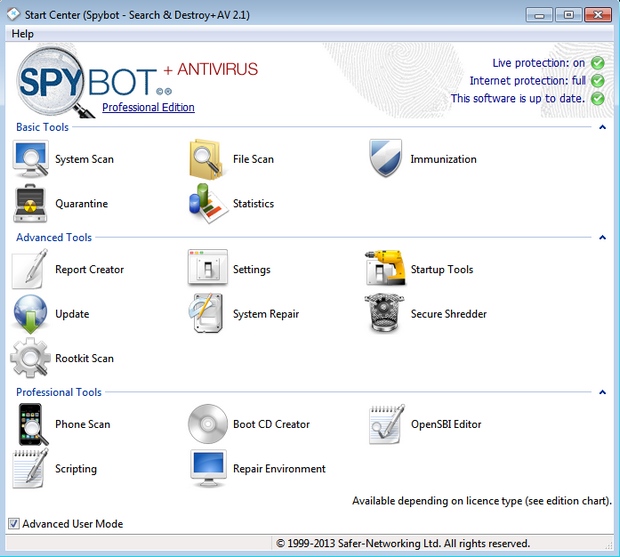Open Phone Scan icon

click(30, 424)
